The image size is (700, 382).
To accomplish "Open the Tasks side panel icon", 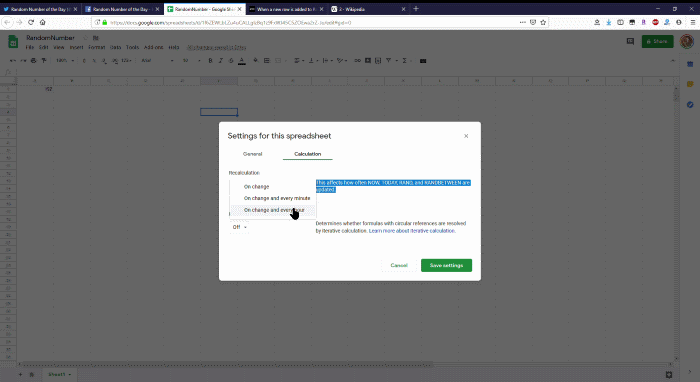I will (x=690, y=104).
